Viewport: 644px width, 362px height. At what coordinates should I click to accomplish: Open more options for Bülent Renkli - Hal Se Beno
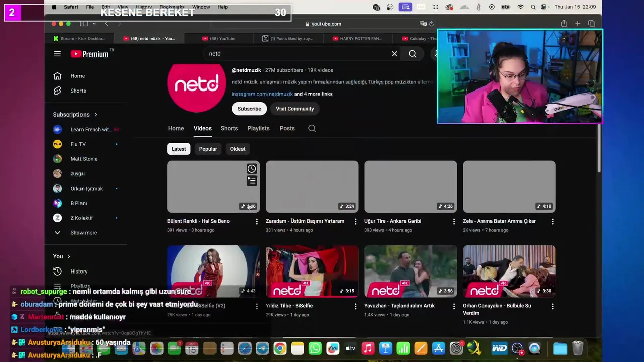pyautogui.click(x=257, y=221)
